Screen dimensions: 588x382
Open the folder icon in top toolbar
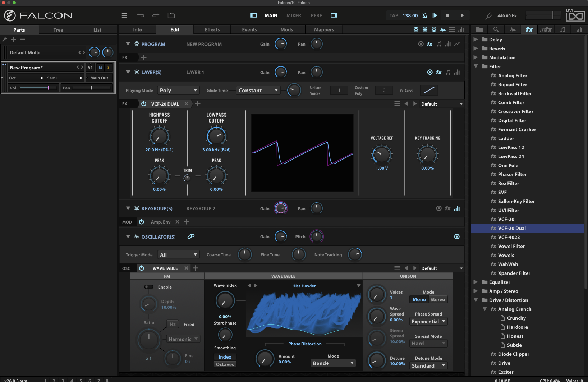point(171,15)
